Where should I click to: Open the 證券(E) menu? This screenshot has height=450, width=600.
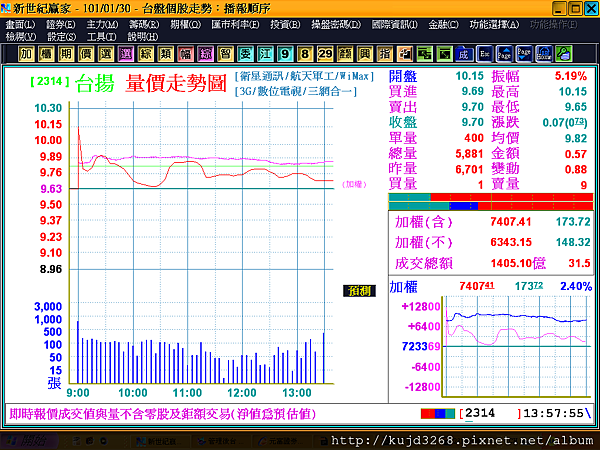(x=60, y=25)
